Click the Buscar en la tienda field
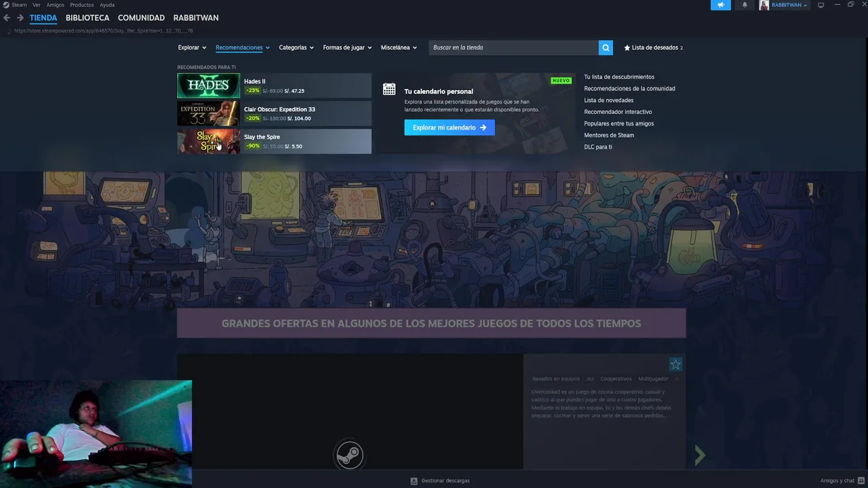 tap(513, 47)
